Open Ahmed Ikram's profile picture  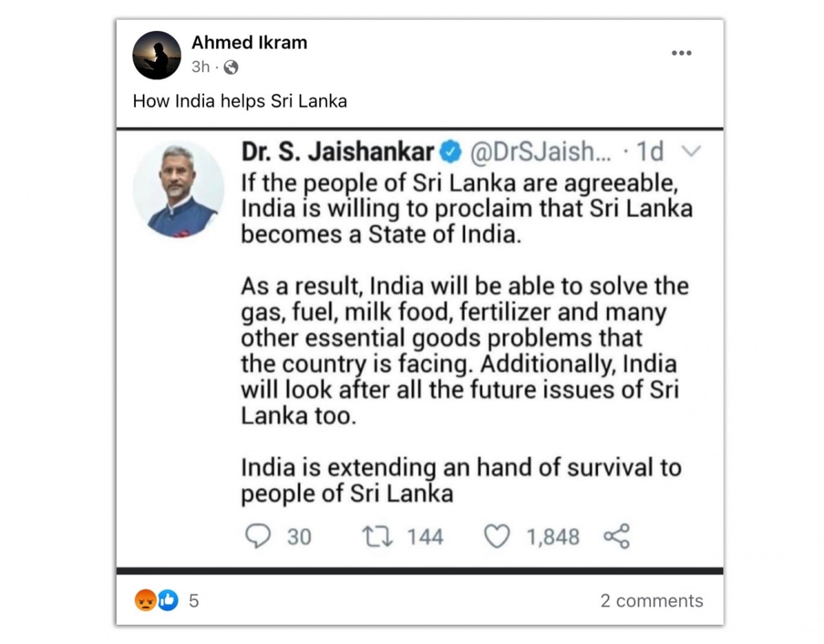coord(157,56)
